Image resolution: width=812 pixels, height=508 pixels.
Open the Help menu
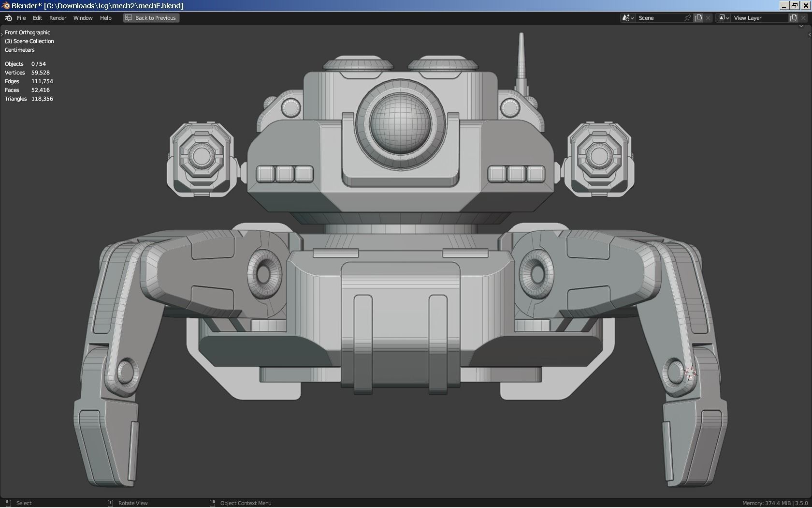click(105, 18)
